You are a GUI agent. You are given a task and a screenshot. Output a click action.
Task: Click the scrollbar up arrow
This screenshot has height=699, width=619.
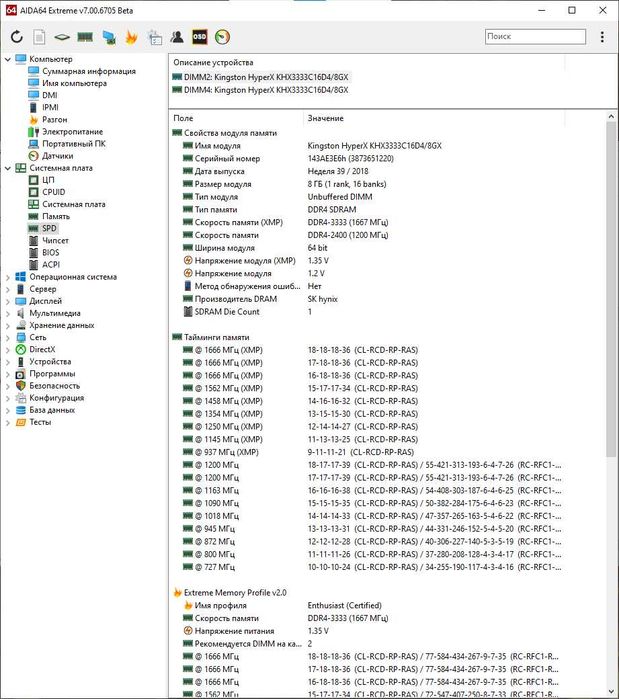coord(611,116)
